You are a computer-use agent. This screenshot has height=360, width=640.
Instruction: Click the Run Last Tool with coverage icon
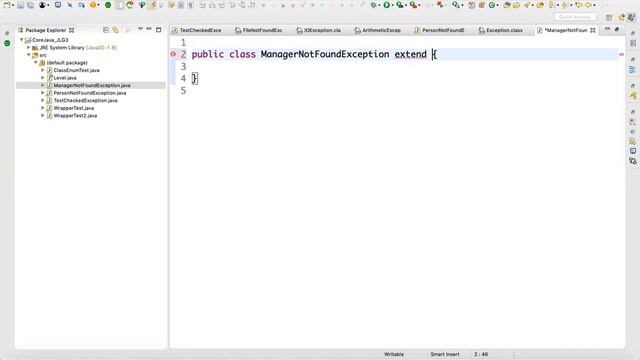400,5
